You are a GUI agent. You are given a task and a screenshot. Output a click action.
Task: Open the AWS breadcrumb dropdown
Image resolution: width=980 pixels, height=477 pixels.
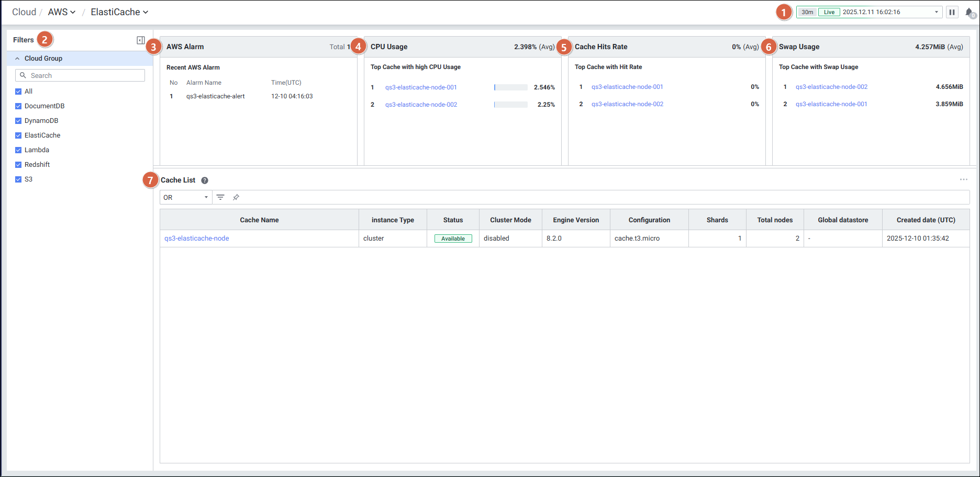[x=62, y=12]
